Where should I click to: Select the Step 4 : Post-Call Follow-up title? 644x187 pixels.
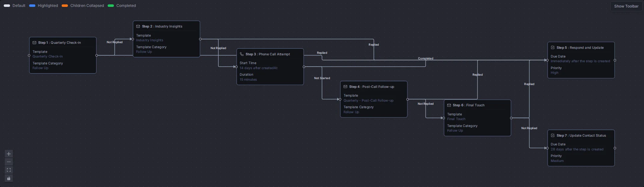(372, 87)
